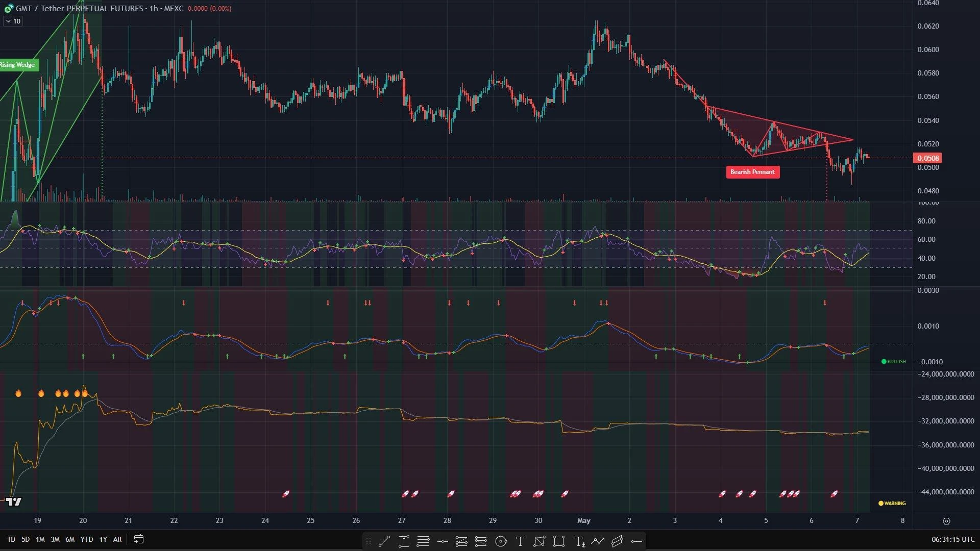
Task: Show All time range data
Action: 117,539
